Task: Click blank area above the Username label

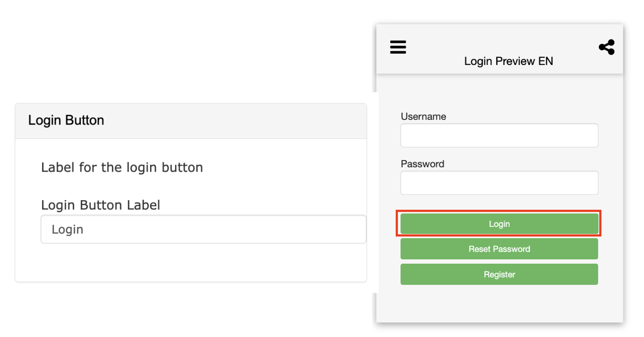Action: tap(499, 94)
